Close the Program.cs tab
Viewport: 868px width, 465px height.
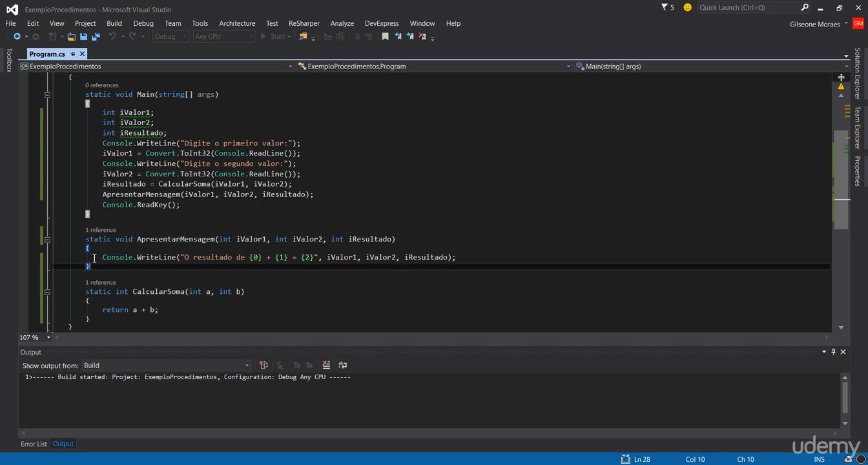82,54
